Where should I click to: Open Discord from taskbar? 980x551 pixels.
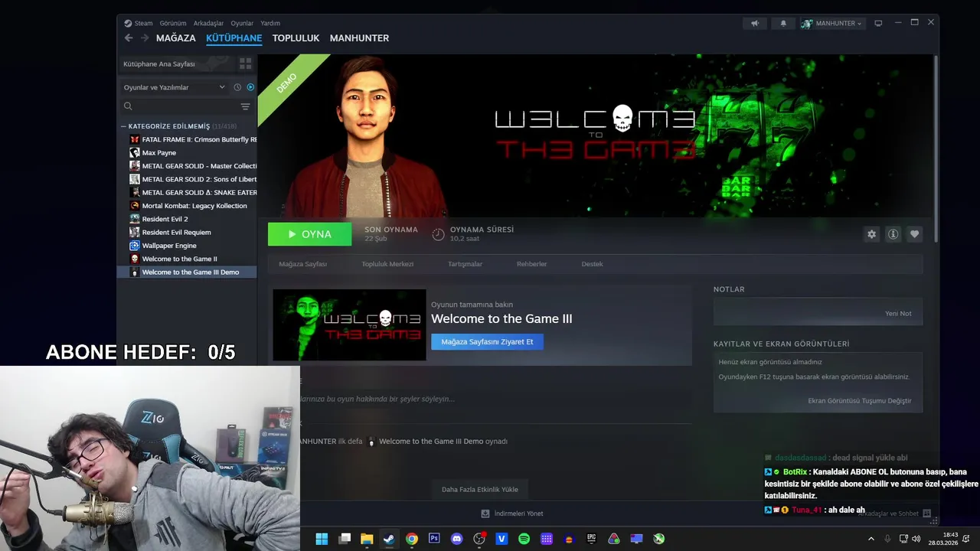pos(457,539)
